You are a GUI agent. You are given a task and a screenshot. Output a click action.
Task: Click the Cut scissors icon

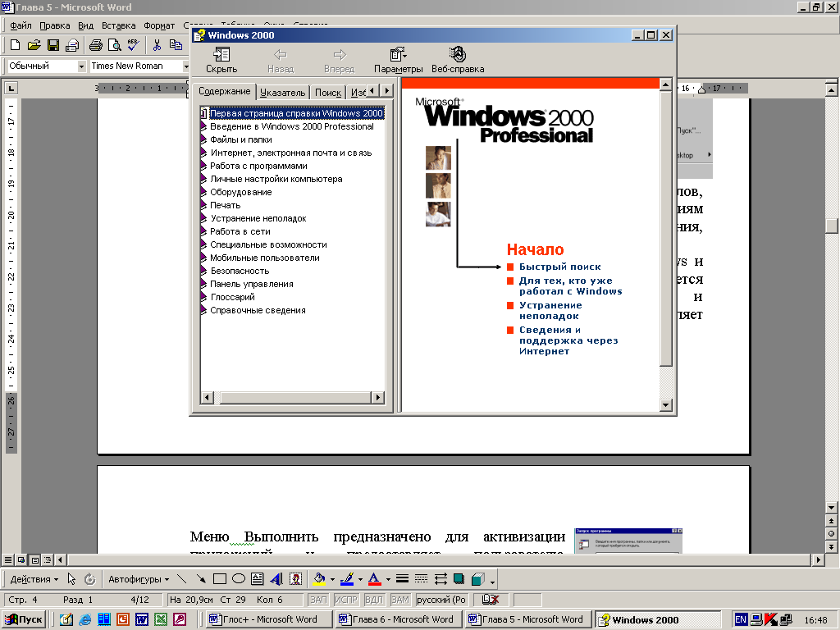click(157, 46)
